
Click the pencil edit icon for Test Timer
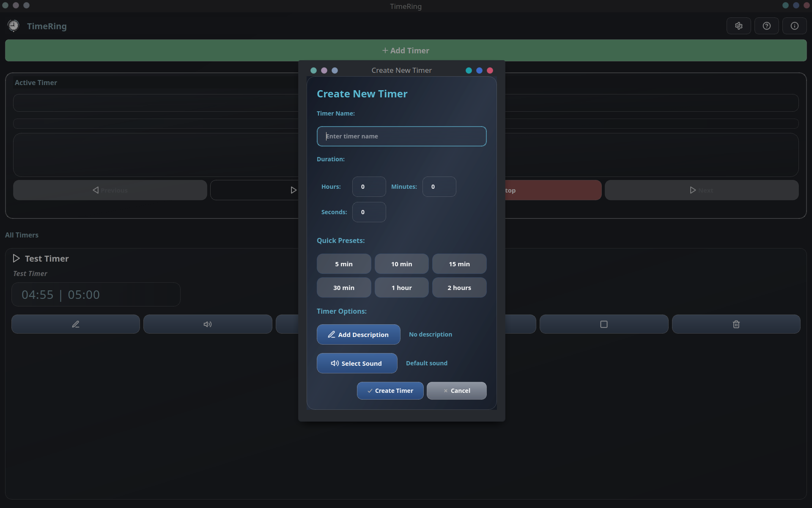76,324
